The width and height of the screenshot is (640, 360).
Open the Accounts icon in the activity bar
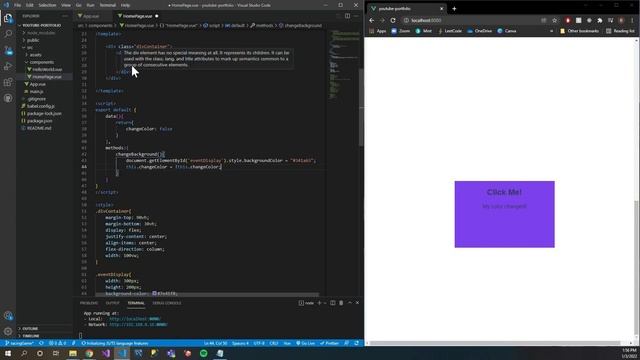[x=8, y=315]
